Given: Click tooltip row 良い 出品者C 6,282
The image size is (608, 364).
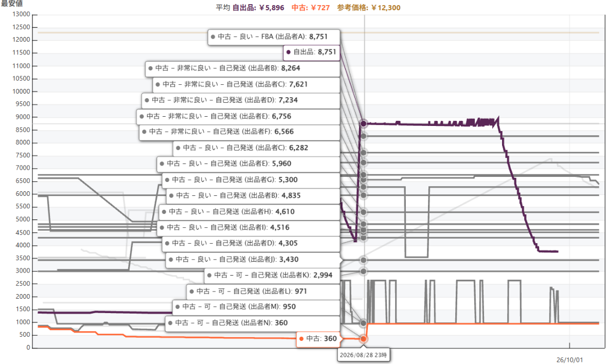Looking at the screenshot, I should (x=256, y=148).
